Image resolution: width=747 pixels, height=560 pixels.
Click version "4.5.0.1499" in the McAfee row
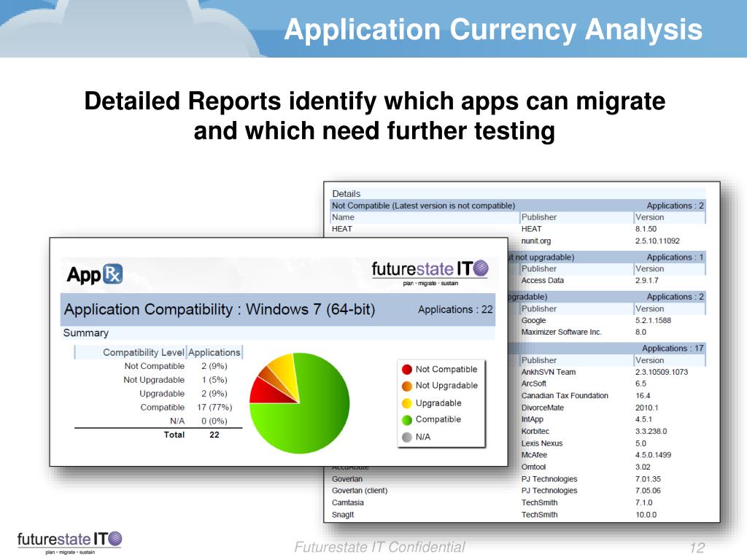pos(653,455)
